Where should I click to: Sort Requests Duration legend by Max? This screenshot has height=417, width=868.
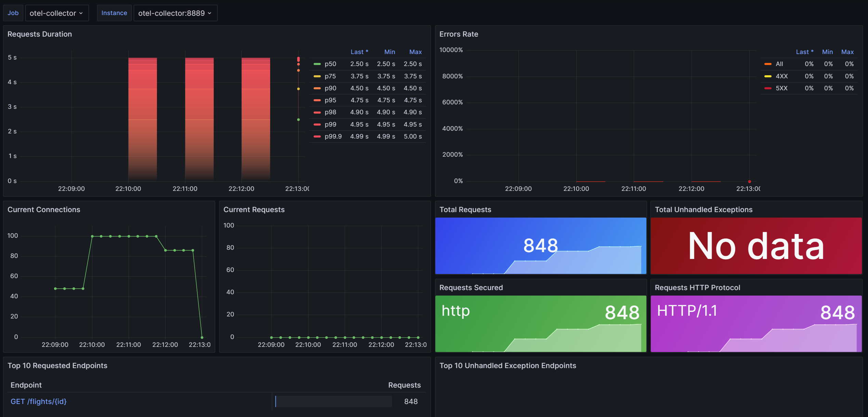[x=415, y=52]
